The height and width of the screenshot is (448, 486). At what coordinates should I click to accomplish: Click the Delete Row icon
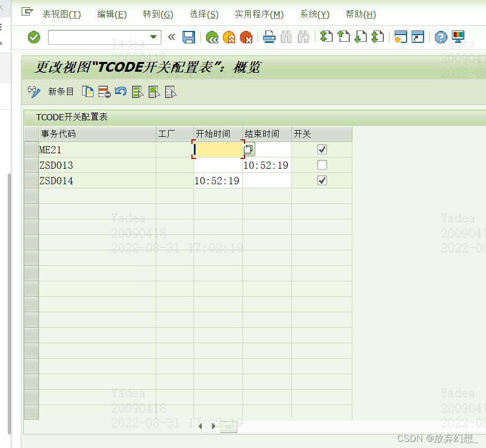(104, 91)
